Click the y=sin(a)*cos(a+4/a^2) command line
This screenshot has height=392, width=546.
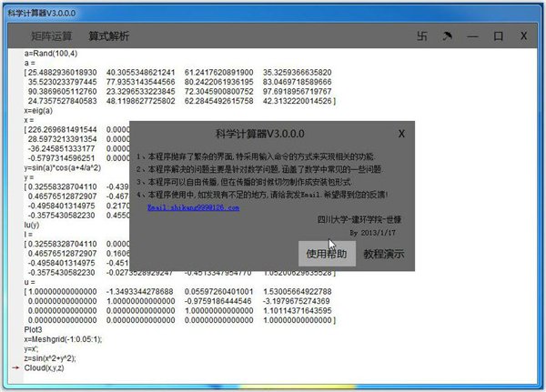[x=62, y=167]
